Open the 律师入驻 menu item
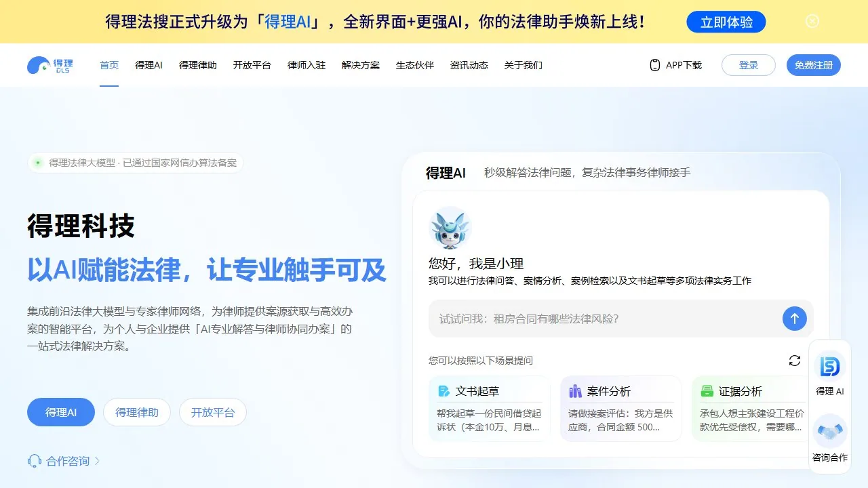Screen dimensions: 868x488 pyautogui.click(x=307, y=65)
